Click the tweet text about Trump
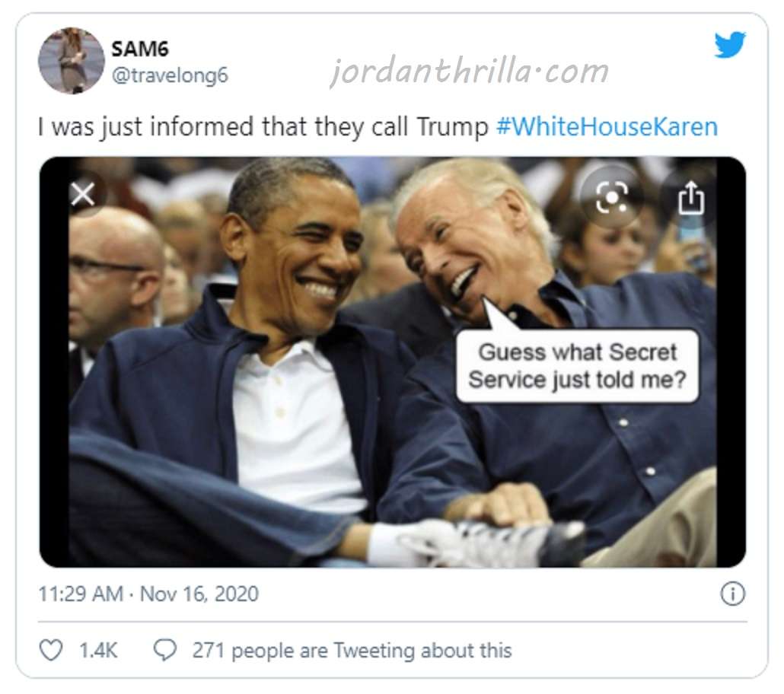Image resolution: width=784 pixels, height=694 pixels. click(x=263, y=126)
